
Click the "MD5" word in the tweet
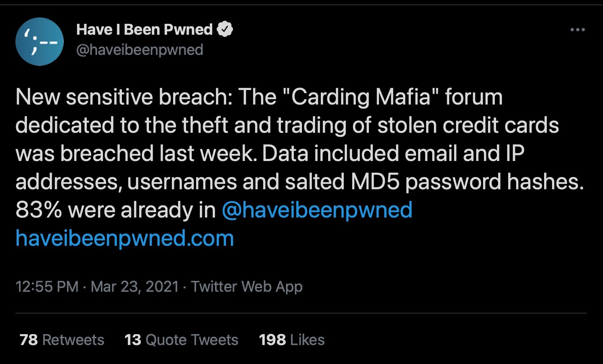point(375,182)
